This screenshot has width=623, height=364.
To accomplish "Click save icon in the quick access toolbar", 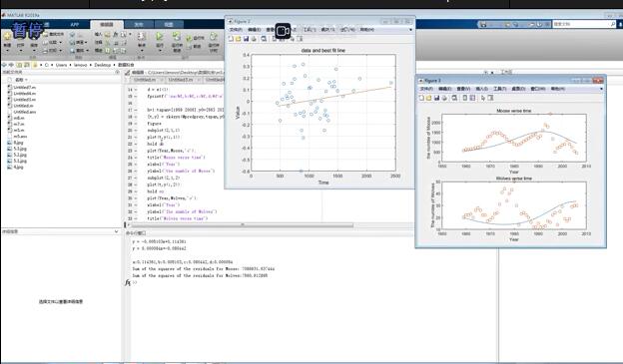I will (x=483, y=24).
